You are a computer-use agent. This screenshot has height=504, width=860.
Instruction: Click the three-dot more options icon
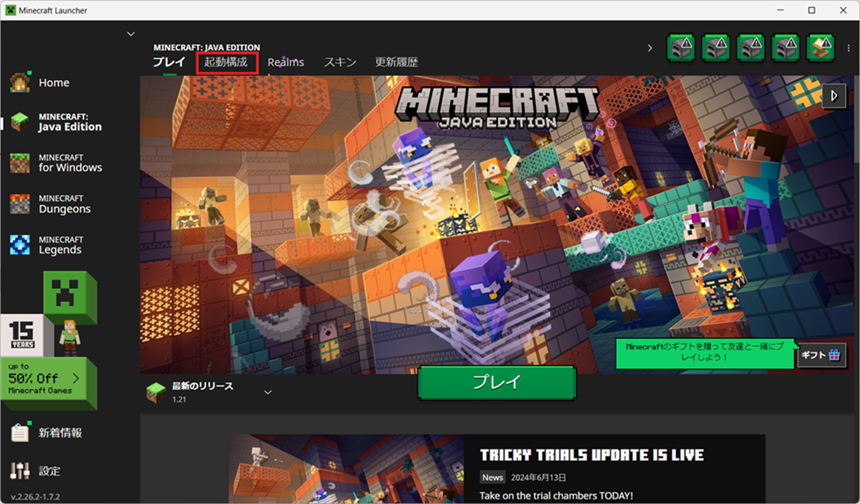pos(848,48)
